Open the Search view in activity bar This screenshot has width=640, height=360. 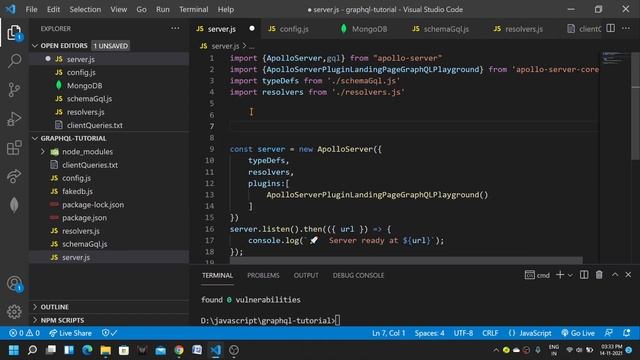[x=14, y=61]
